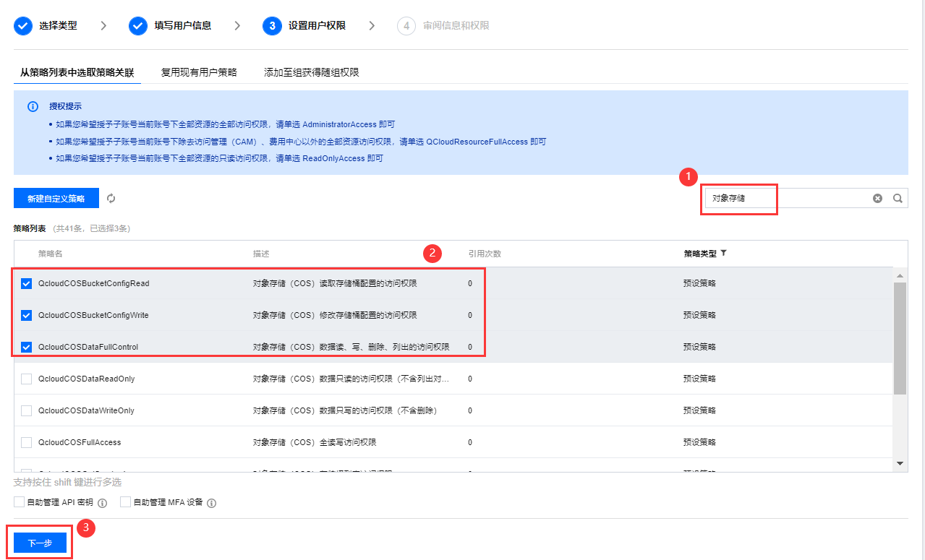
Task: Click the 填写用户信息 step checkmark icon
Action: [x=138, y=26]
